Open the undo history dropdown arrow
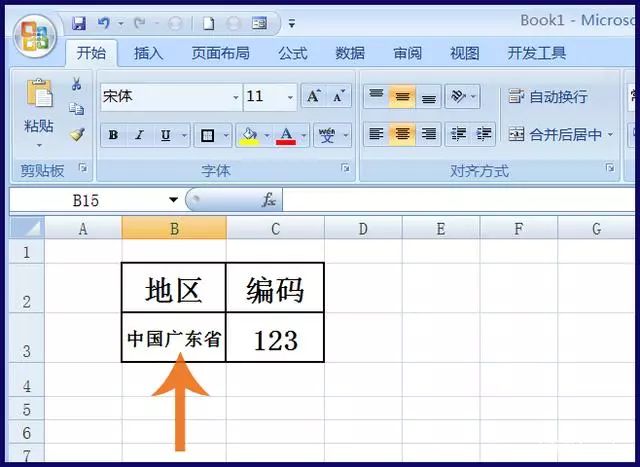The height and width of the screenshot is (467, 640). pos(121,24)
